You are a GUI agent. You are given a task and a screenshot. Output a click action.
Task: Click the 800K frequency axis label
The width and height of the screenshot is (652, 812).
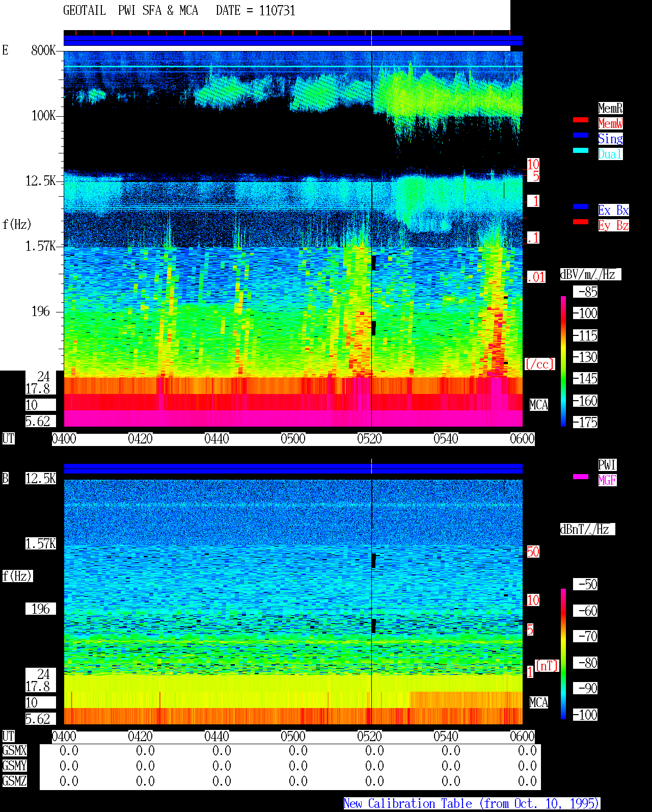(x=43, y=50)
